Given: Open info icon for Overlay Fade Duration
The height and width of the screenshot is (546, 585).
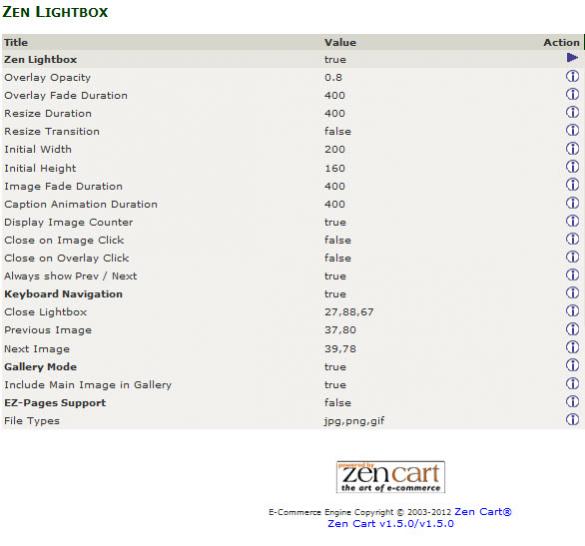Looking at the screenshot, I should (x=572, y=94).
